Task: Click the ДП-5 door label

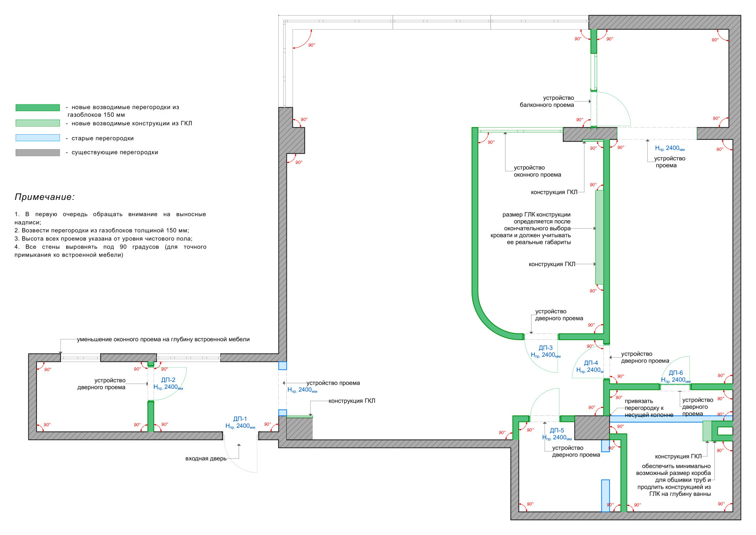Action: [557, 431]
